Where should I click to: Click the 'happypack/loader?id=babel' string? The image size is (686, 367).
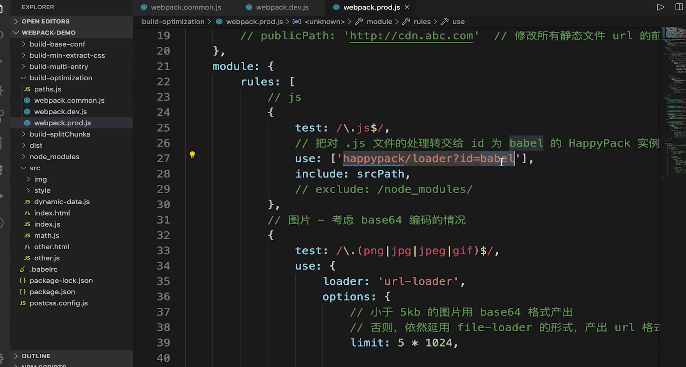tap(429, 158)
